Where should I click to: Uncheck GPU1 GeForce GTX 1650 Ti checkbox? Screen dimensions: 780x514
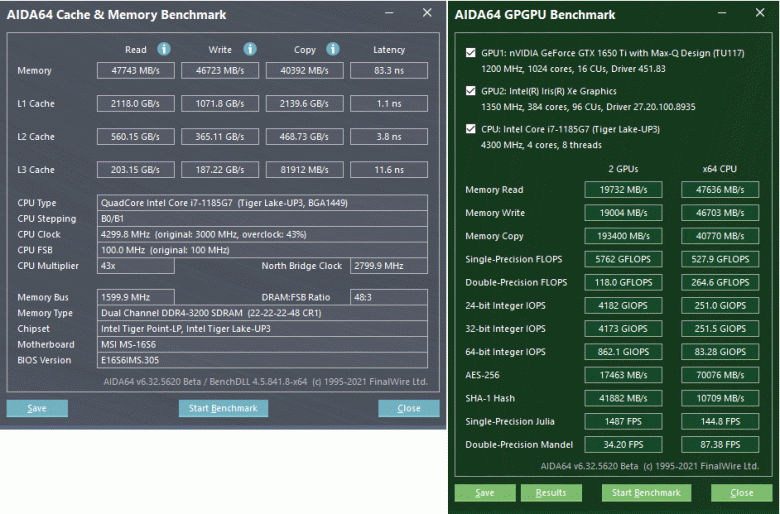click(x=471, y=53)
